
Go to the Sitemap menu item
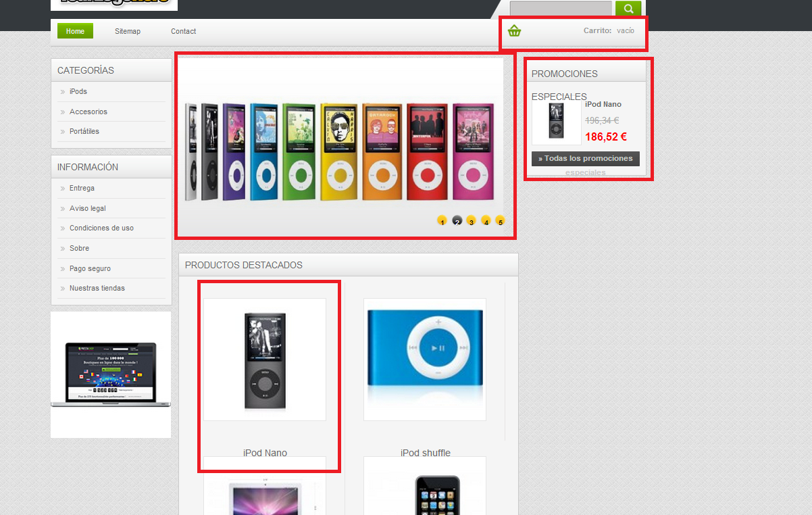[x=128, y=31]
